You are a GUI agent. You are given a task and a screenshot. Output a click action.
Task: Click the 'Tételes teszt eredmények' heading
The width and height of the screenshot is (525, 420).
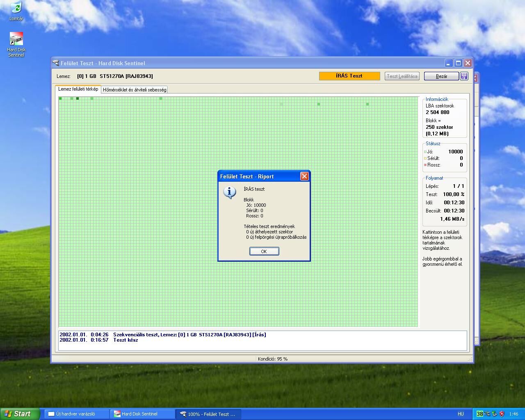click(269, 226)
